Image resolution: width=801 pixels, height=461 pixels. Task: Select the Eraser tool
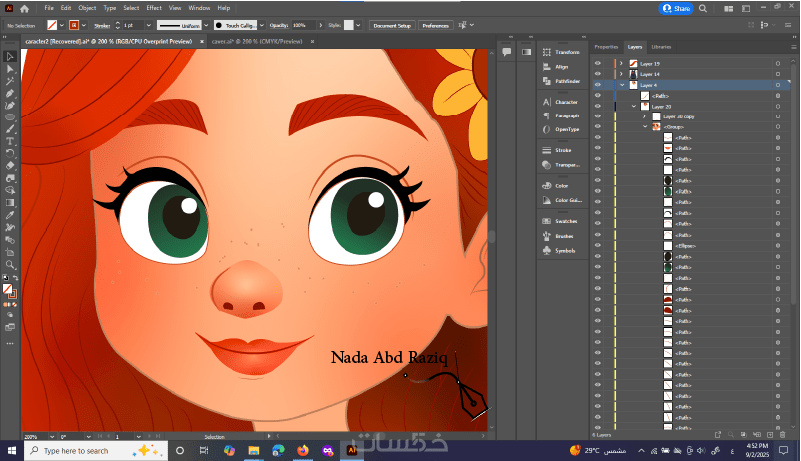click(x=10, y=166)
